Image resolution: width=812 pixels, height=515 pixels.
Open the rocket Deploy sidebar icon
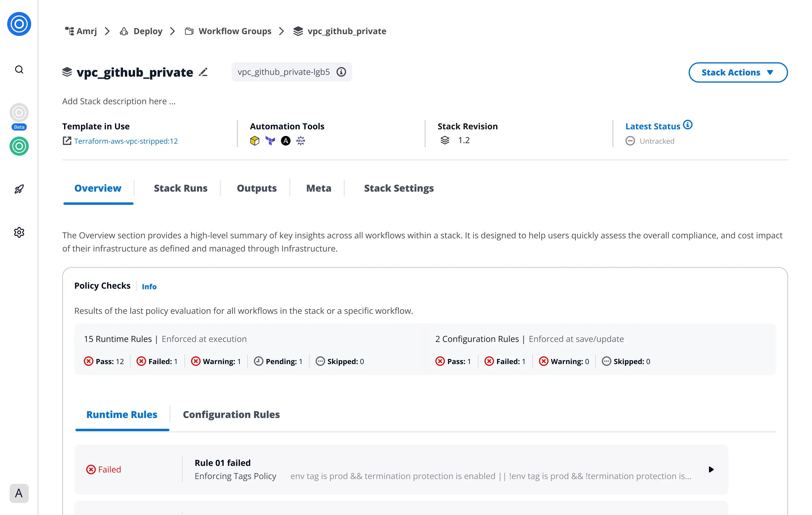pyautogui.click(x=19, y=189)
